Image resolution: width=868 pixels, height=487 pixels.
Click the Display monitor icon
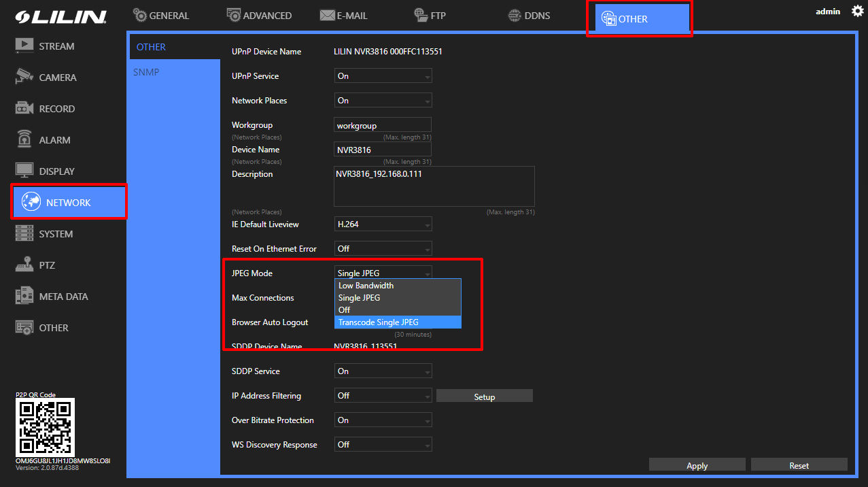(24, 171)
